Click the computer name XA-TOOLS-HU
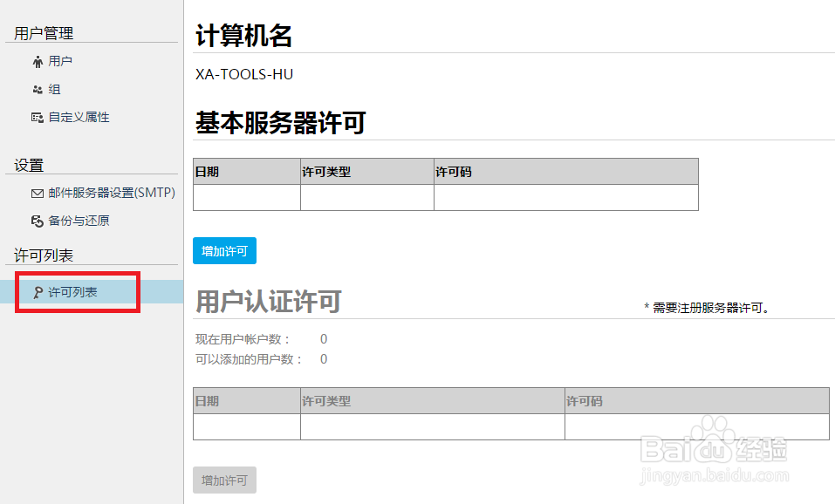 [x=243, y=75]
